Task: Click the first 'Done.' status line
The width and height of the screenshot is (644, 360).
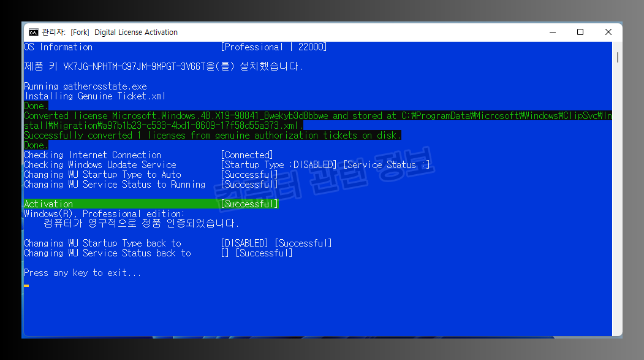Action: (x=35, y=105)
